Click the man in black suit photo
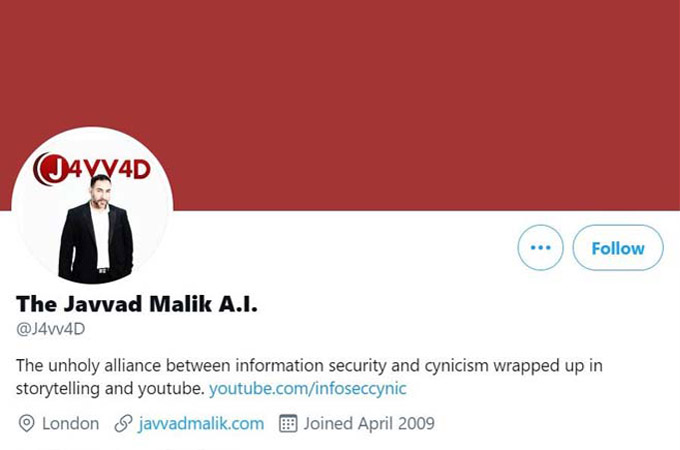Viewport: 680px width, 450px height. click(96, 229)
